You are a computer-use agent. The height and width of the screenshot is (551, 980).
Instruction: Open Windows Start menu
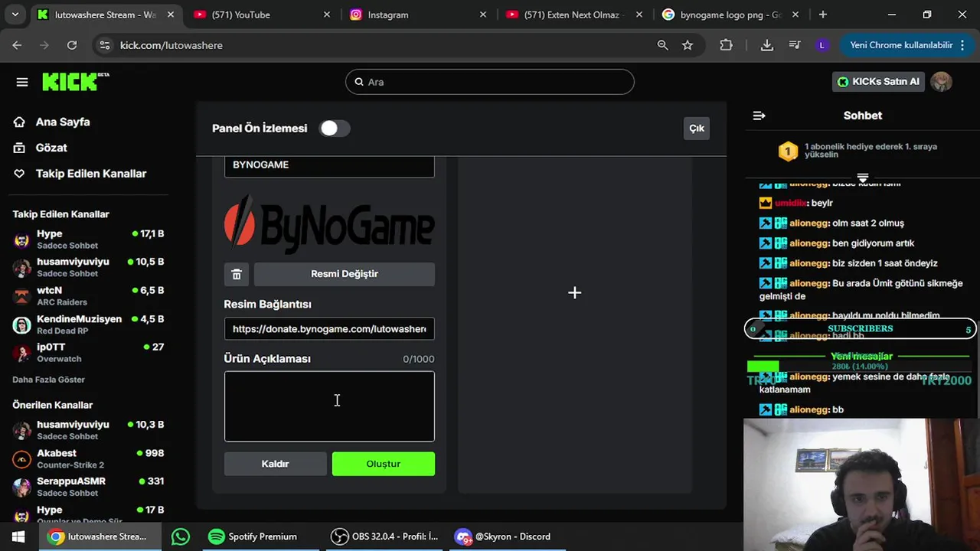[18, 536]
